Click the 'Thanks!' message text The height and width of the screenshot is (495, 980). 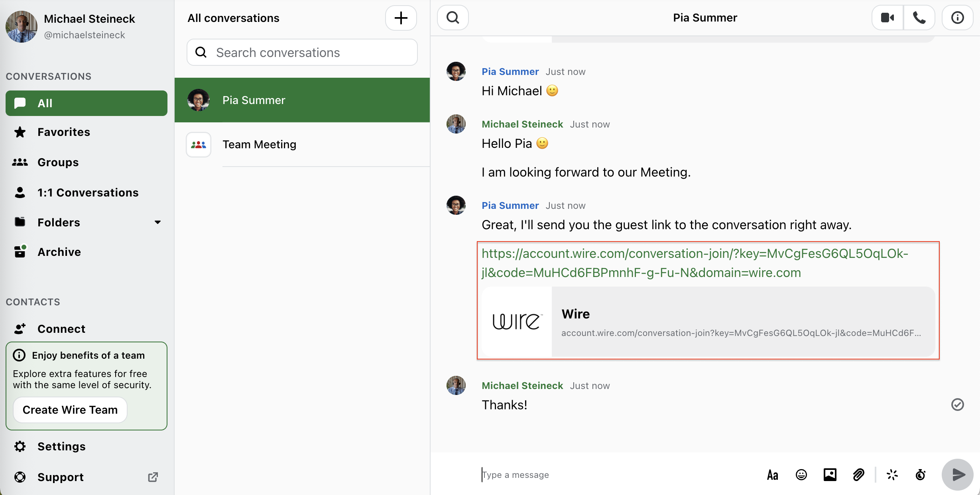(504, 405)
